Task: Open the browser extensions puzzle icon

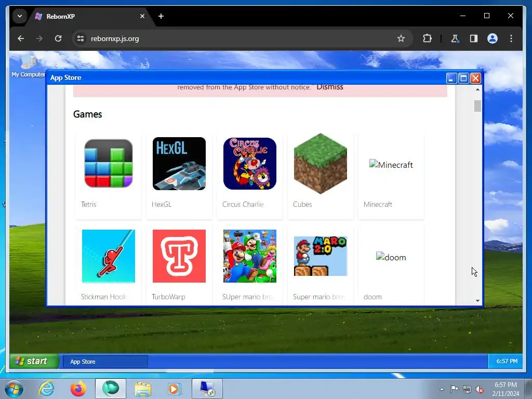Action: tap(427, 38)
